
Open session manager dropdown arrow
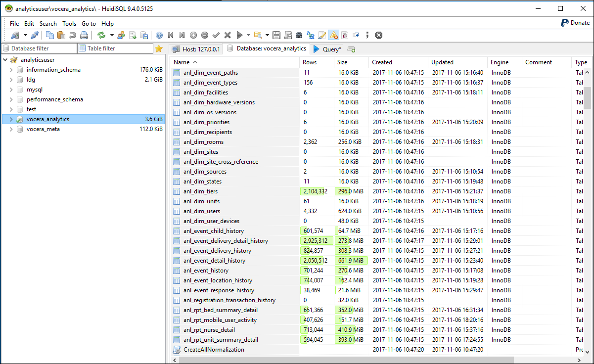click(25, 35)
